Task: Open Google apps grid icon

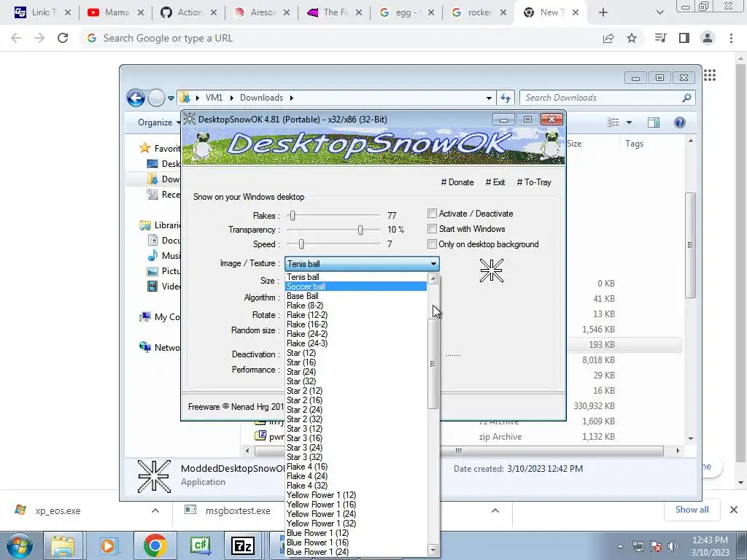Action: 710,75
